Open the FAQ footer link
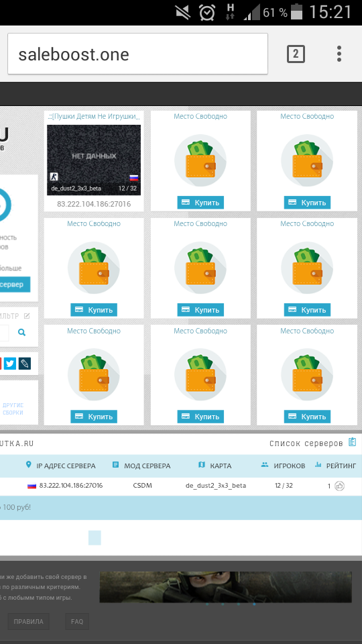This screenshot has width=362, height=644. point(77,621)
